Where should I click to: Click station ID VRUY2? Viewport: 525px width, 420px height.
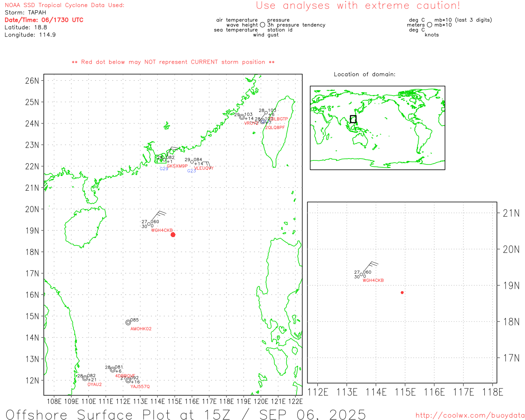(x=251, y=123)
